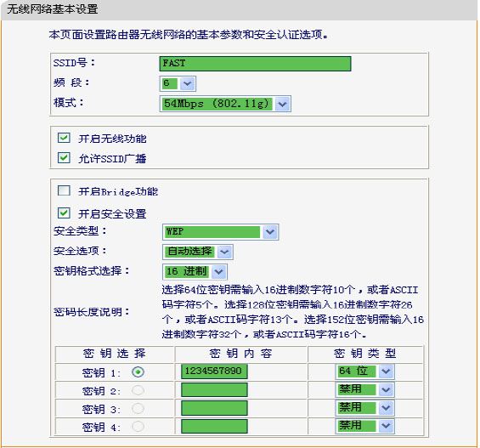Select the 密钥 4 radio button
Image resolution: width=480 pixels, height=448 pixels.
pyautogui.click(x=138, y=426)
